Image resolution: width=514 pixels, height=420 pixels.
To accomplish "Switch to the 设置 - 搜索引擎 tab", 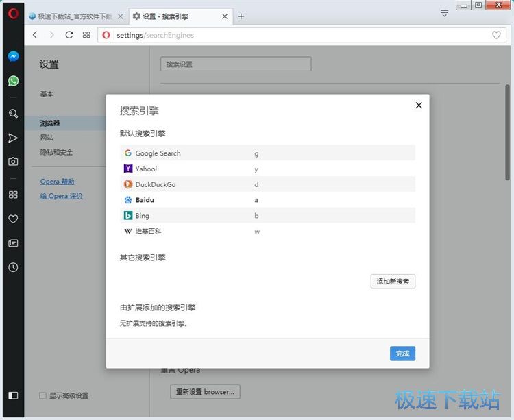I will click(180, 16).
